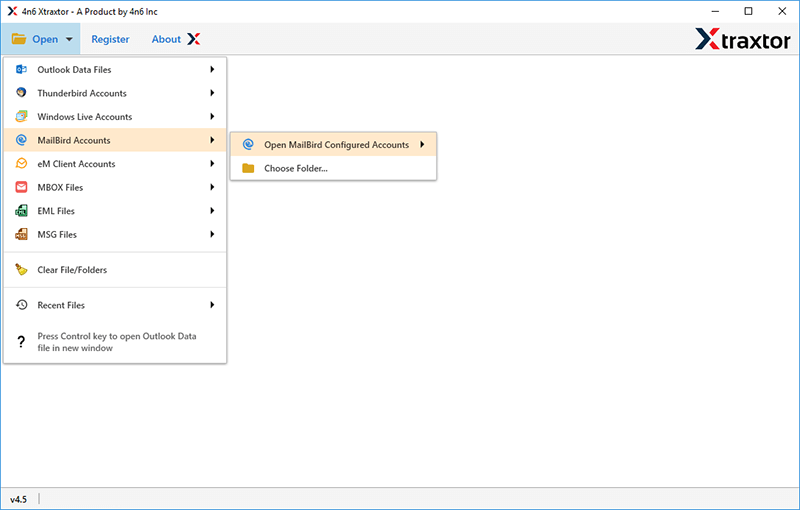800x510 pixels.
Task: Expand Windows Live Accounts submenu arrow
Action: [x=212, y=116]
